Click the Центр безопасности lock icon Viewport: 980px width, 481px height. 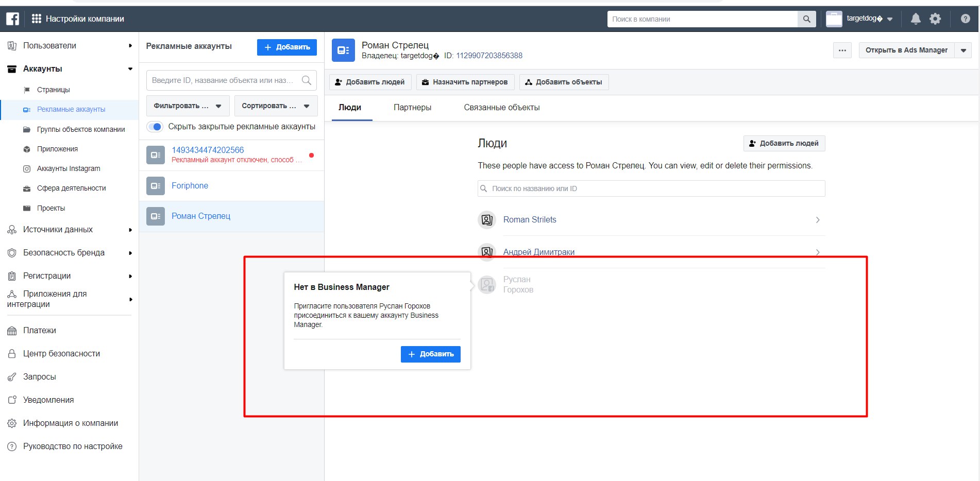12,354
